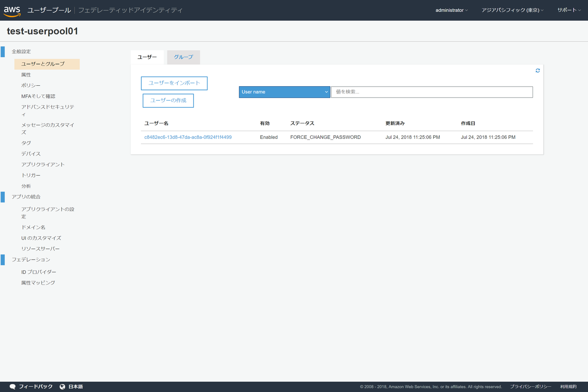Click the ユーザーの作成 button

(x=168, y=100)
